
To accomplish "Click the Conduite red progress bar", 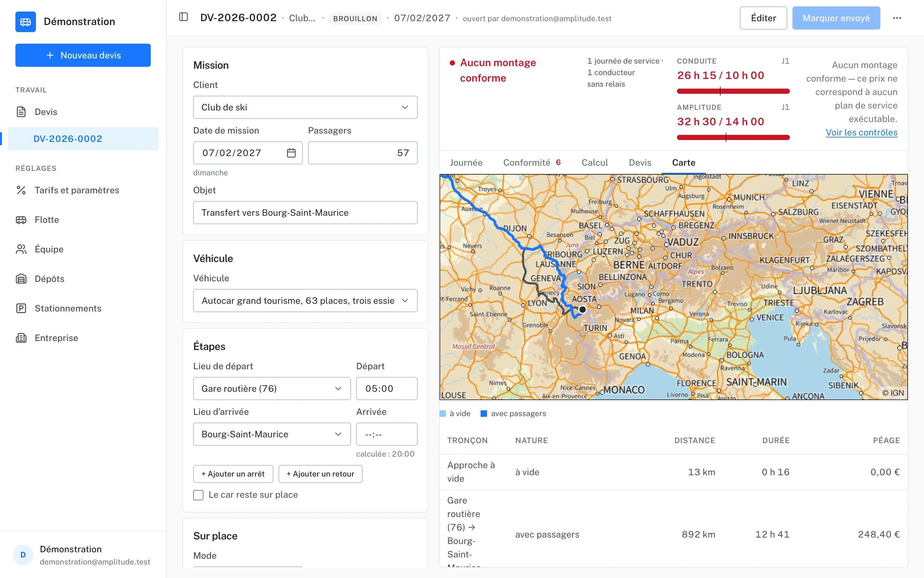I will (x=733, y=91).
